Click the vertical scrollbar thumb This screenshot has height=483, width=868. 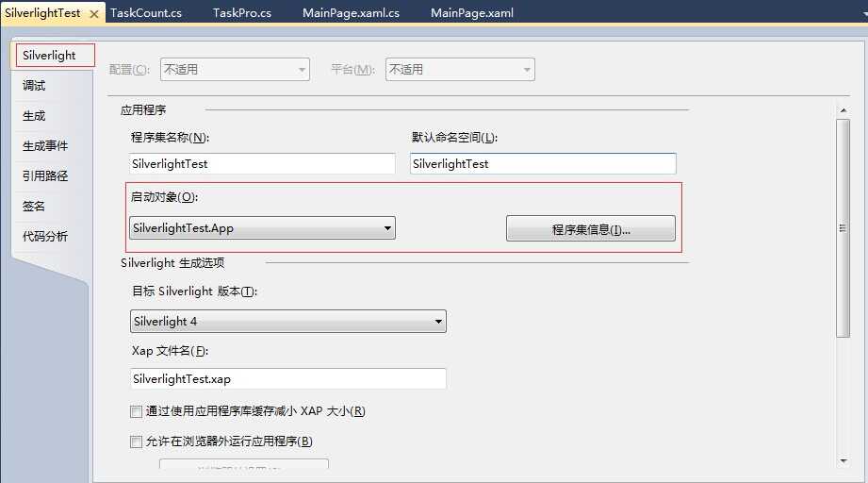pos(843,228)
